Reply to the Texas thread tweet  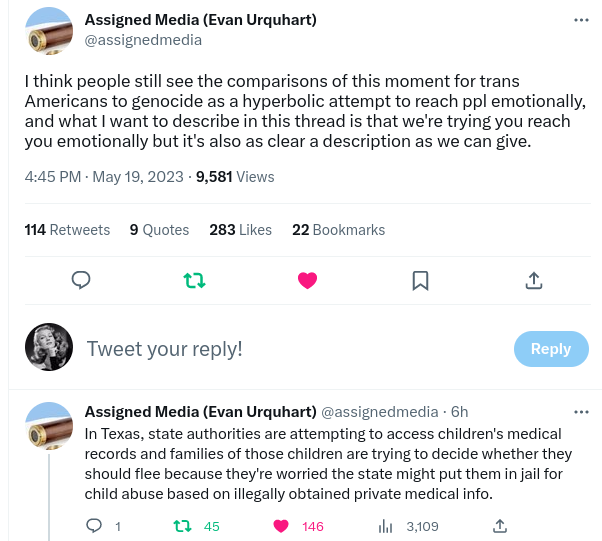[94, 526]
